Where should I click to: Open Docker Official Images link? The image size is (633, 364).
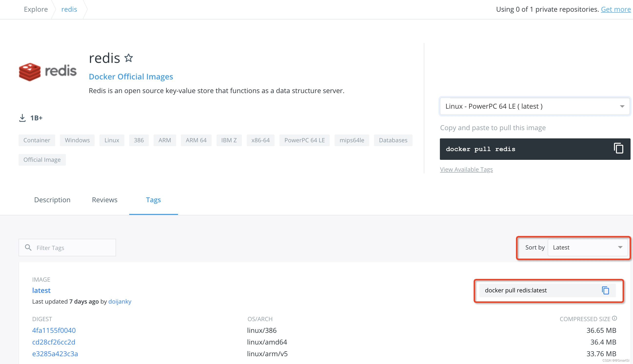pyautogui.click(x=131, y=77)
